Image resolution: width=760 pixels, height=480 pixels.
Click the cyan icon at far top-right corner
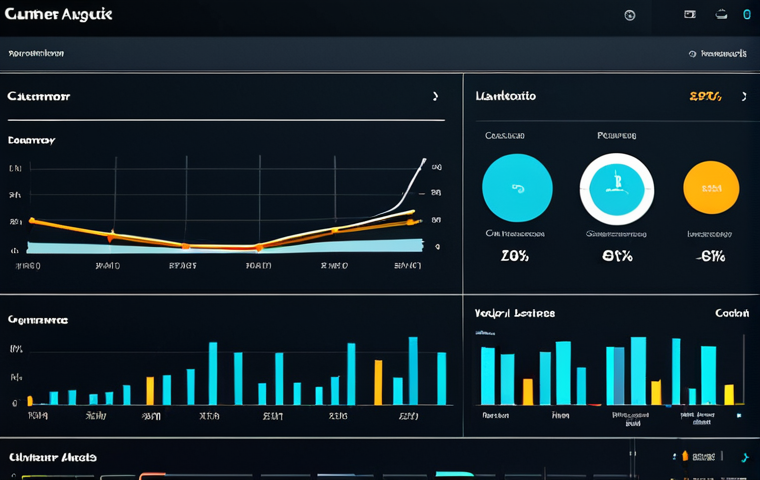pyautogui.click(x=746, y=15)
